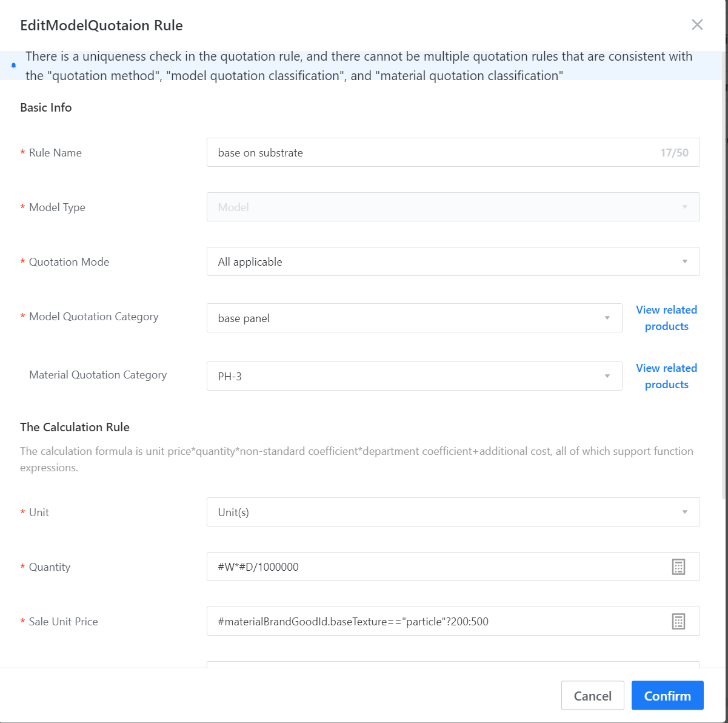
Task: Close the Edit Model Quotation Rule dialog
Action: (x=697, y=25)
